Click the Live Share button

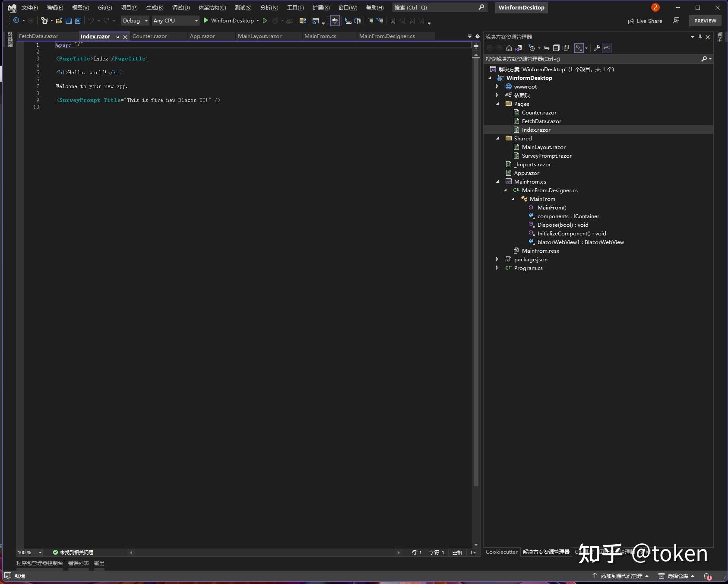[645, 21]
